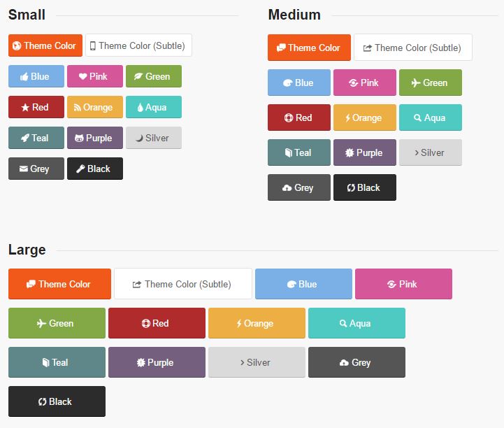Click the heart icon on small Pink button
Screen dimensions: 504x428
point(82,77)
